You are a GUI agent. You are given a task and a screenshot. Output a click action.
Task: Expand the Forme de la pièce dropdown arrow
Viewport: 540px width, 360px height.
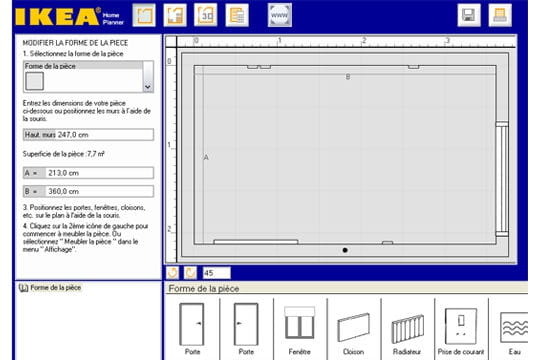point(148,87)
